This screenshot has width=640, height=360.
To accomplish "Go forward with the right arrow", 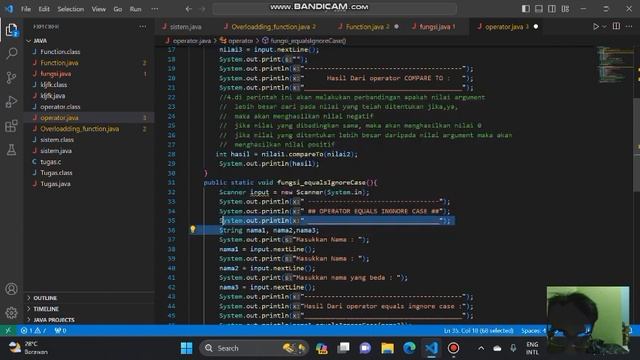I will click(202, 9).
